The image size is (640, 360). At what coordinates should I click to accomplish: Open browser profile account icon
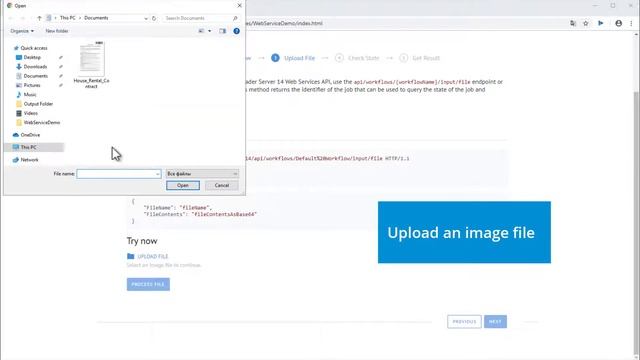[x=618, y=23]
